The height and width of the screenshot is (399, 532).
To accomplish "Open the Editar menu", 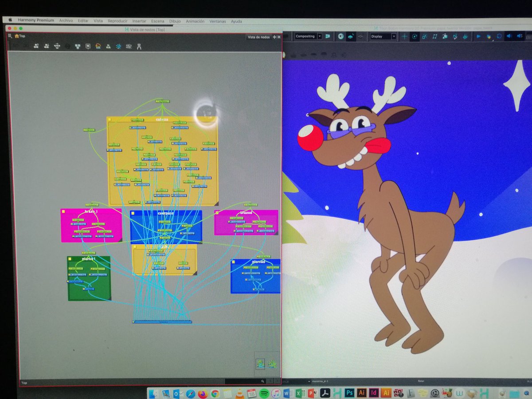I will tap(83, 21).
